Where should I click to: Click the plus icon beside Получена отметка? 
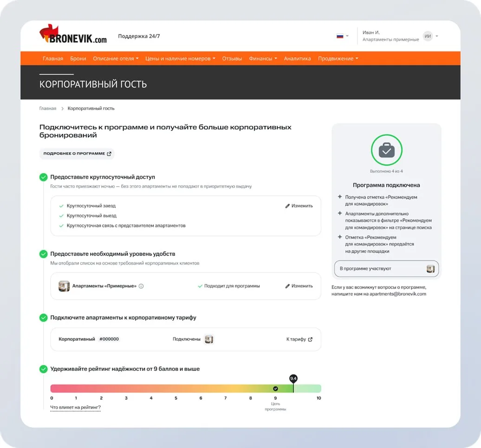pyautogui.click(x=339, y=197)
